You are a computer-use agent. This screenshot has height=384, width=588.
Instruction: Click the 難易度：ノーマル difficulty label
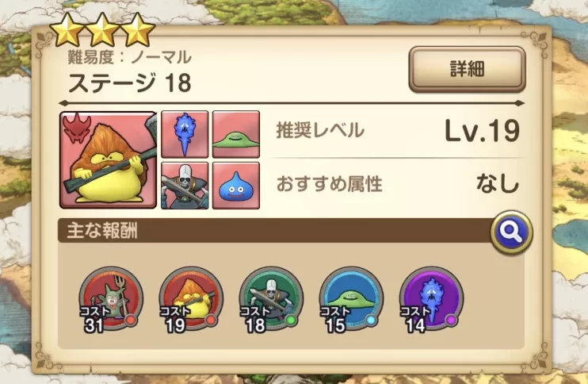coord(130,57)
